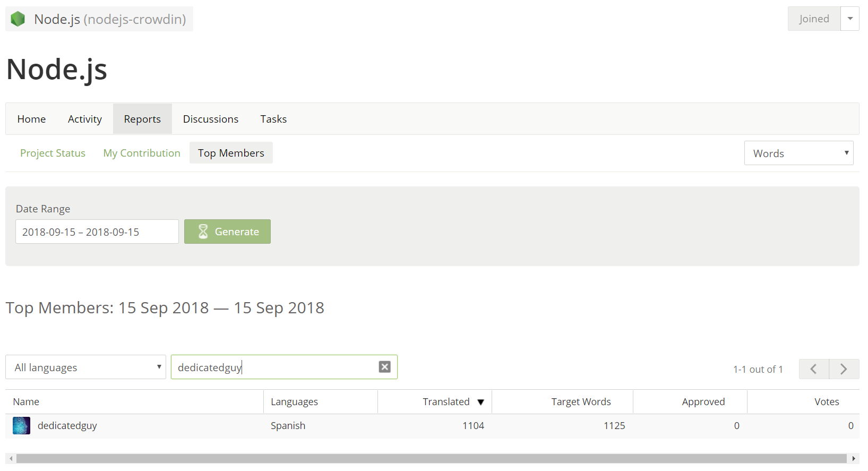Go to previous page of results
The height and width of the screenshot is (471, 868).
tap(814, 369)
